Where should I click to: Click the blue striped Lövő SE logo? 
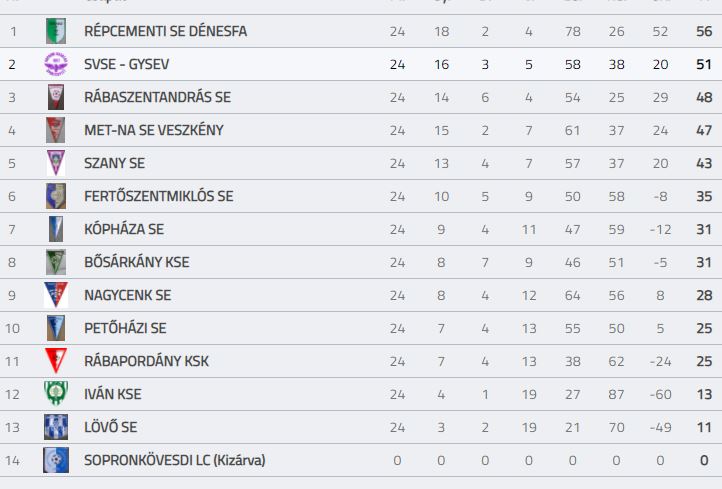[x=56, y=427]
